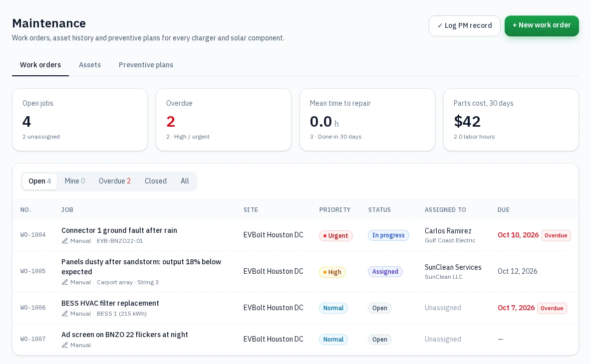Image resolution: width=591 pixels, height=364 pixels.
Task: Click the Urgent priority badge
Action: 336,236
